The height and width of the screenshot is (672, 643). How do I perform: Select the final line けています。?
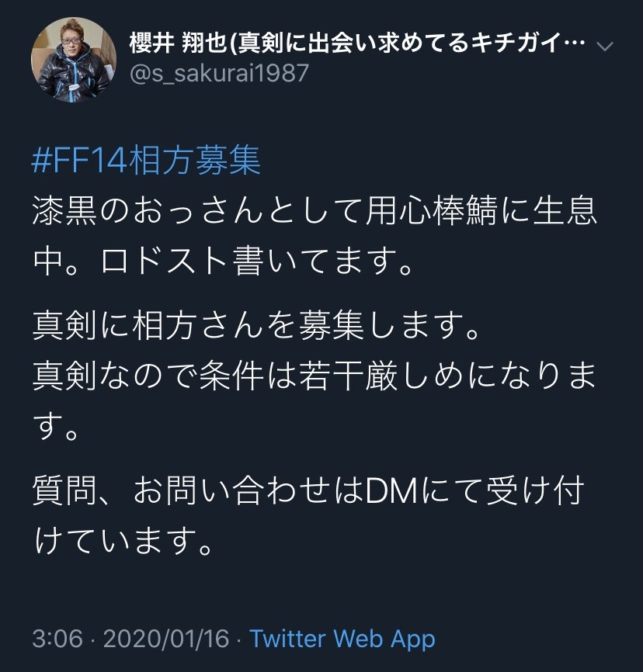click(x=123, y=540)
